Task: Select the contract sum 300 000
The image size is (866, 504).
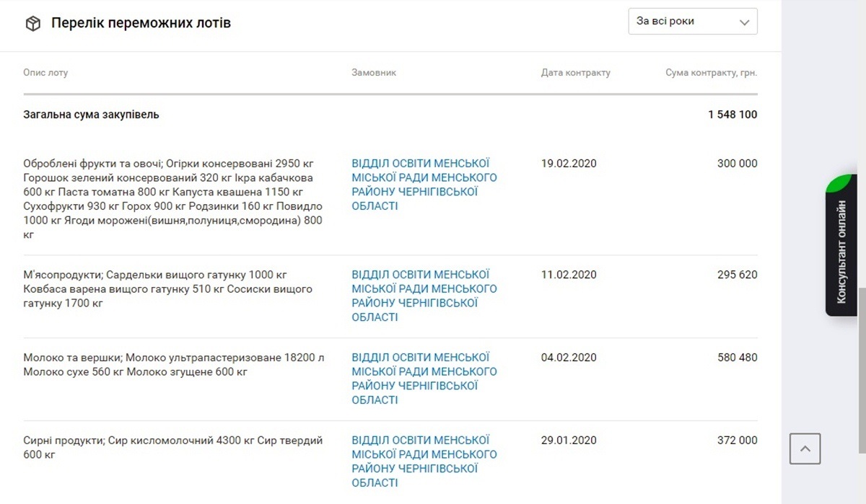Action: (738, 164)
